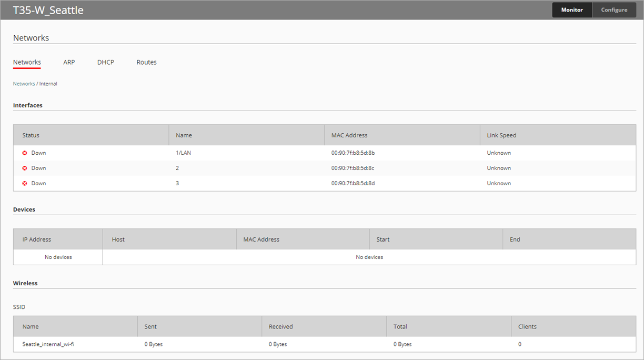Click the IP Address column header
The height and width of the screenshot is (360, 644).
[37, 239]
